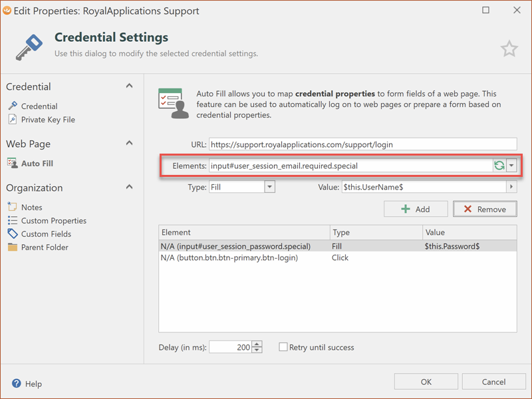Click the Add button

click(415, 209)
